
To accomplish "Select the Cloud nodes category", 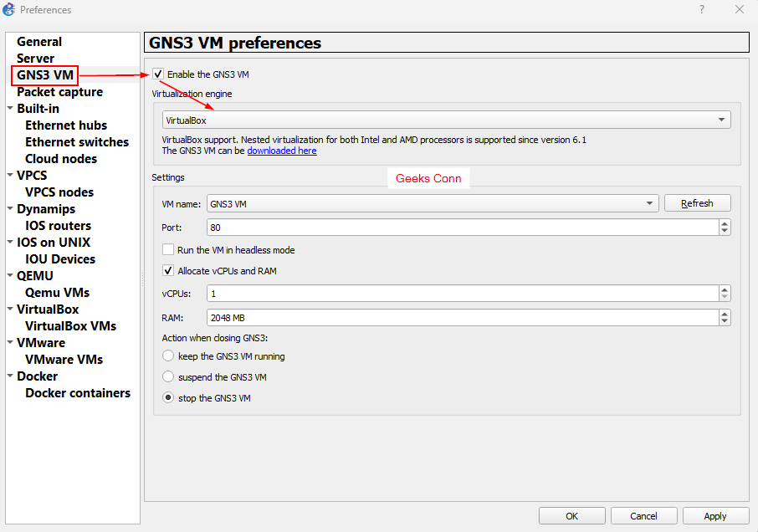I will (60, 158).
